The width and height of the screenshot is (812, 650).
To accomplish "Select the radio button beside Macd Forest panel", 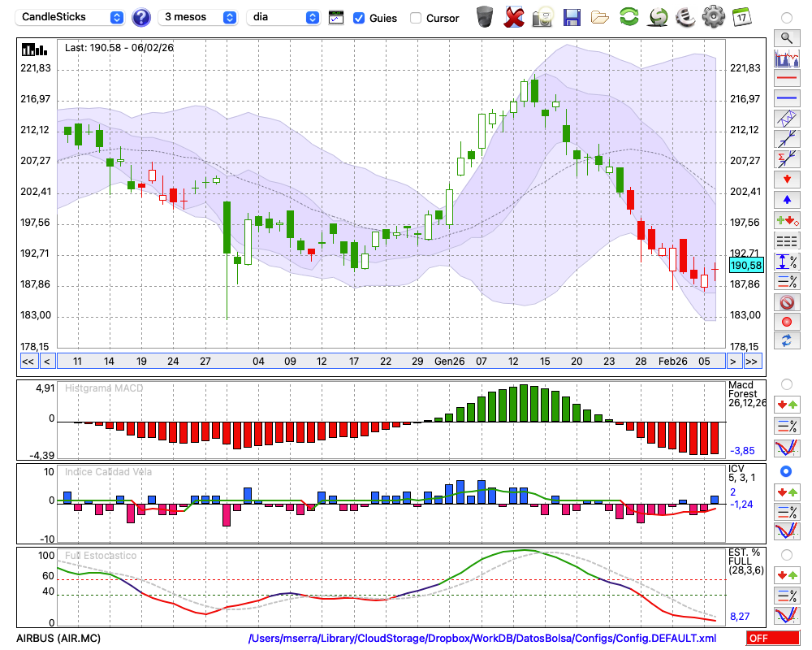I will pos(786,383).
